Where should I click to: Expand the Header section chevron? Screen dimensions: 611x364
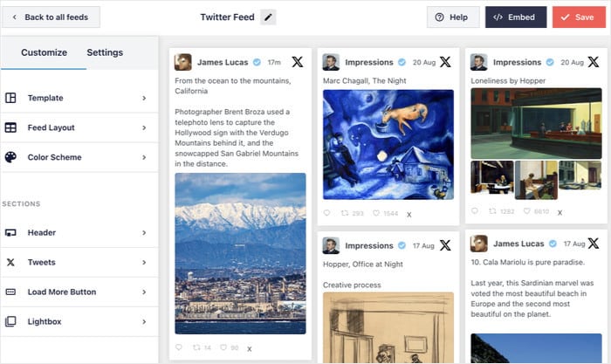pyautogui.click(x=144, y=232)
